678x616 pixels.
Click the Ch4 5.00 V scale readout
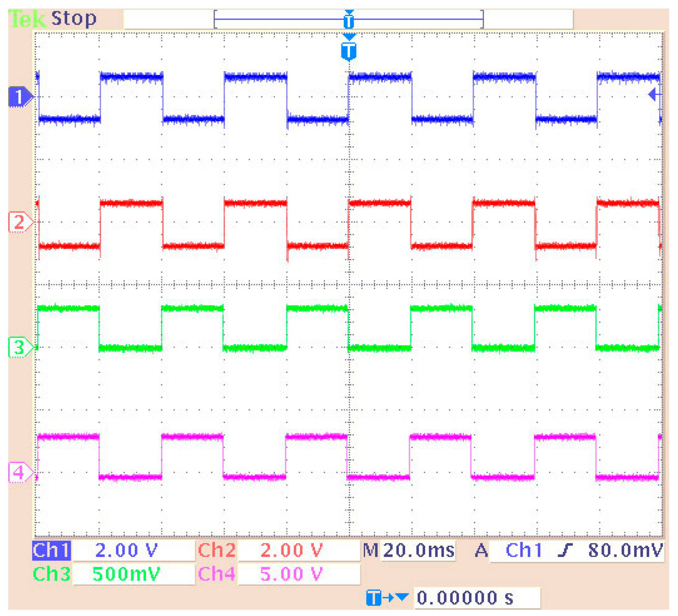(291, 574)
